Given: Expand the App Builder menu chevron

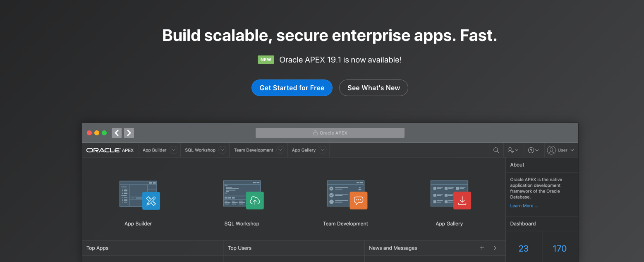Looking at the screenshot, I should point(173,150).
